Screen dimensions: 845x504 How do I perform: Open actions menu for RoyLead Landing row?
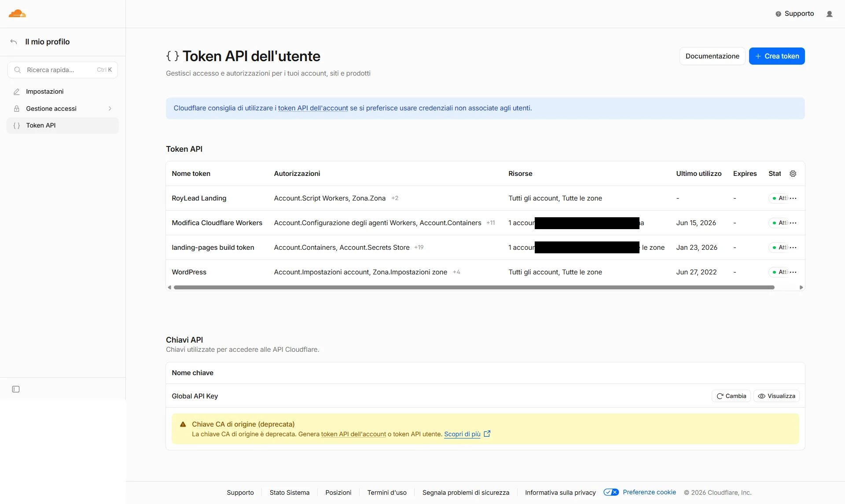coord(794,198)
